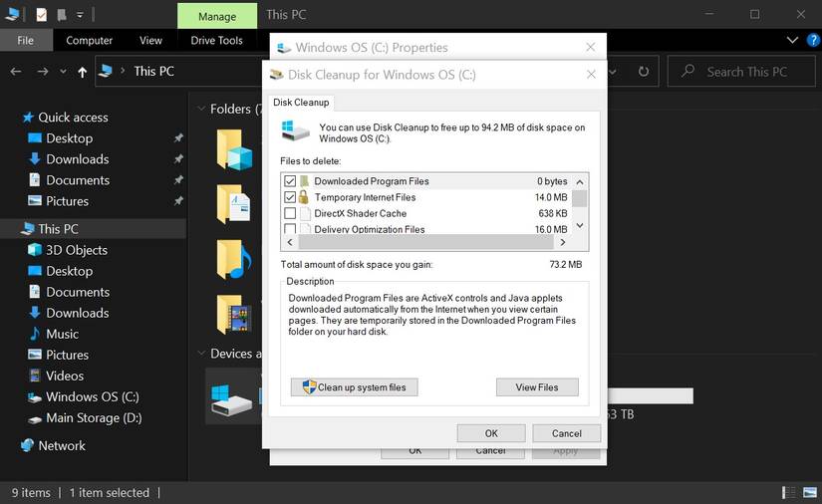Screen dimensions: 822x504
Task: Select the Downloaded Program Files row text
Action: click(x=372, y=181)
